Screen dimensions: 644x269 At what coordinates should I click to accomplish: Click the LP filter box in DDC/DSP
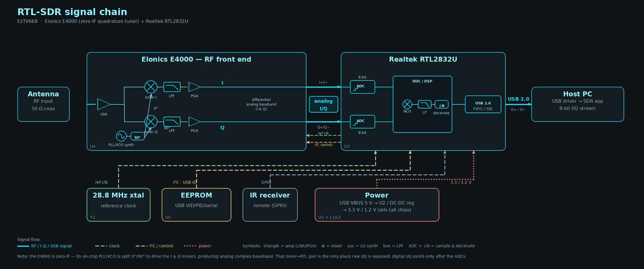(x=425, y=104)
